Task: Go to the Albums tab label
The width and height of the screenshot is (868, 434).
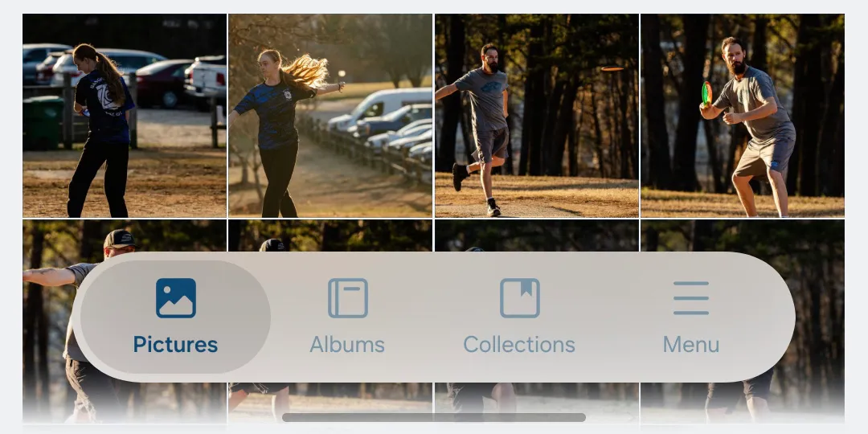Action: click(x=347, y=345)
